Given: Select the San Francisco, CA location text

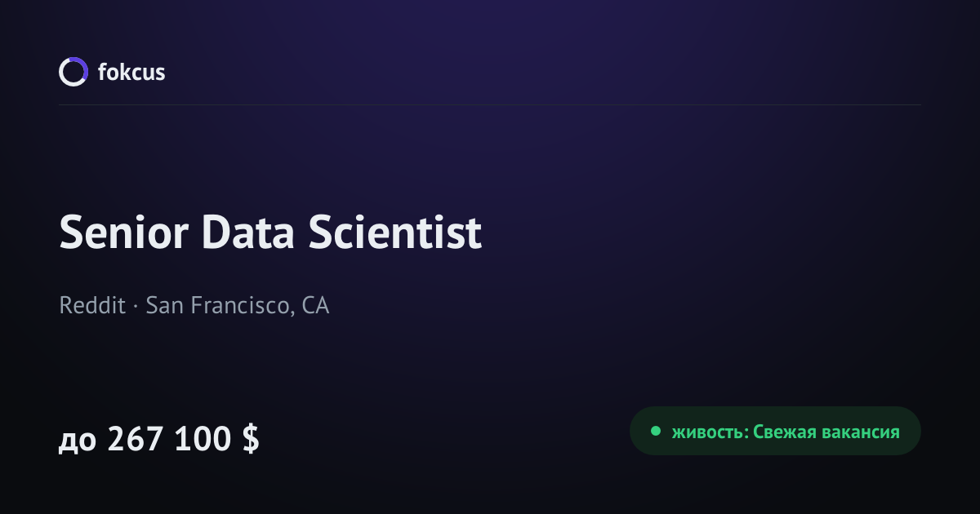Looking at the screenshot, I should [238, 306].
